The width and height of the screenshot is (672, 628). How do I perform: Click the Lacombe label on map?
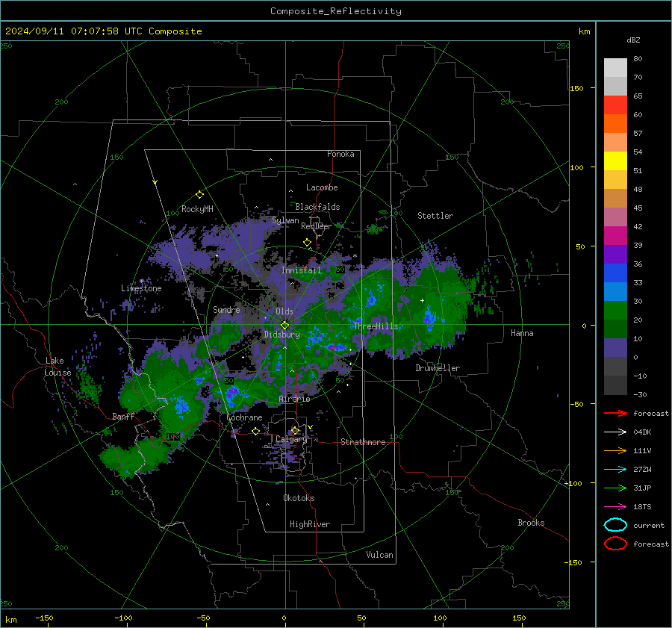coord(322,187)
